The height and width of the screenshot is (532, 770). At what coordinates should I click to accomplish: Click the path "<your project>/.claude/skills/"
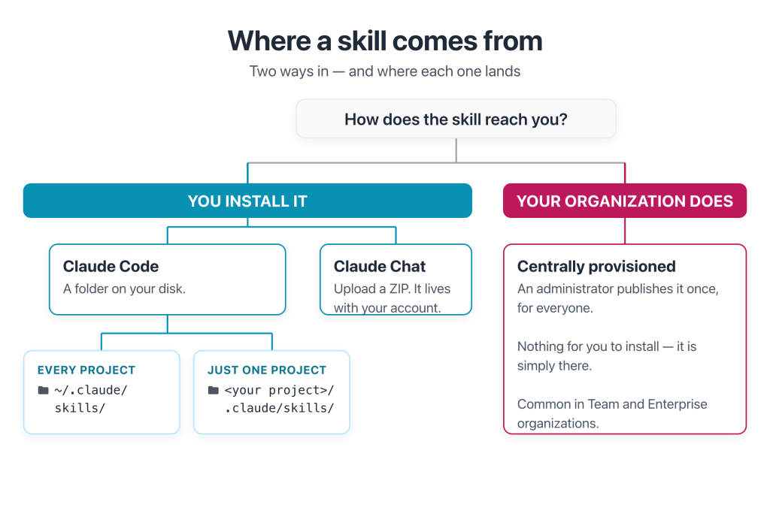click(280, 399)
